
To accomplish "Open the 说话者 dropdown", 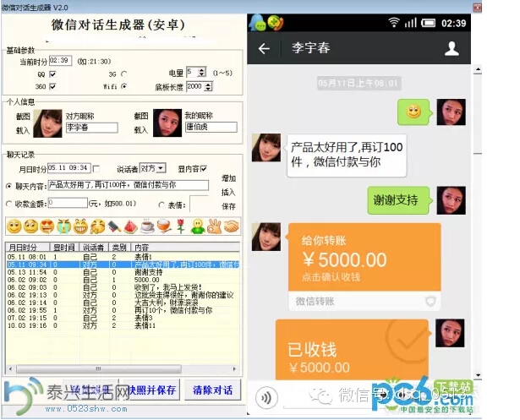I will coord(161,168).
